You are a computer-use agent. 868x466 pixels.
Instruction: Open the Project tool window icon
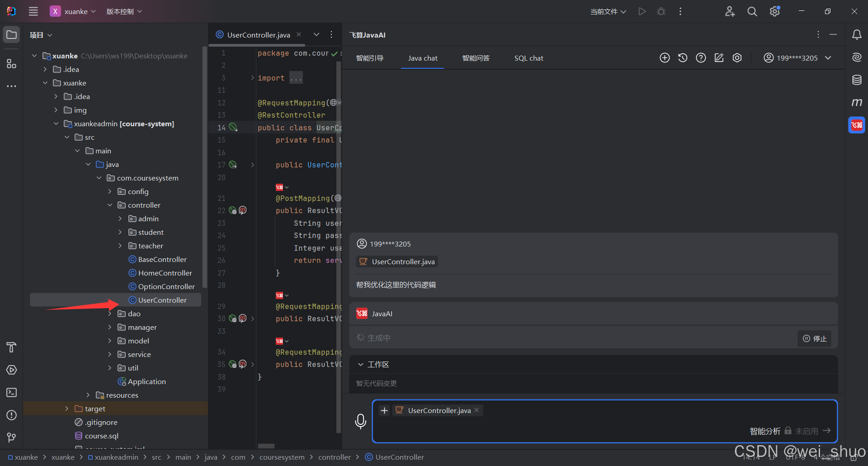(11, 35)
